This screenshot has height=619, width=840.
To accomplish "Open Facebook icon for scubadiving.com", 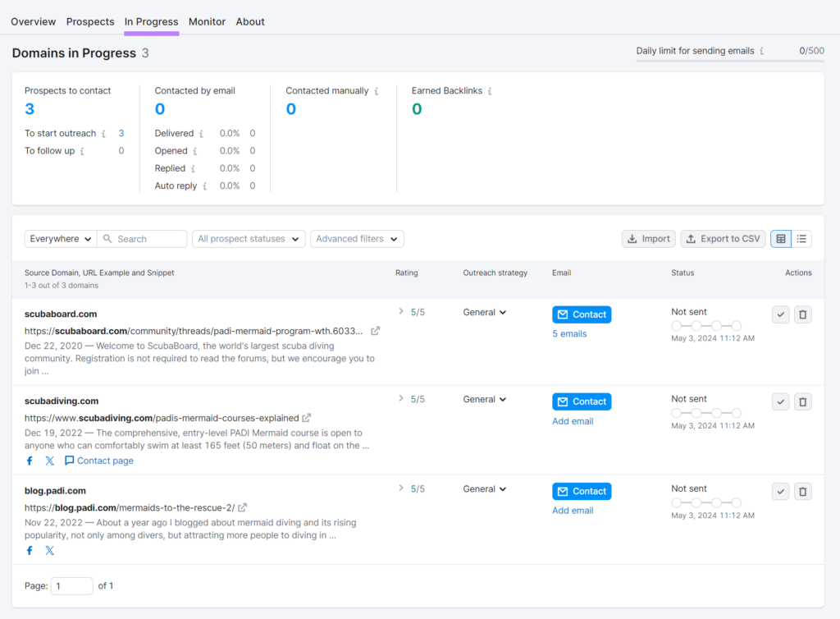I will (x=30, y=461).
